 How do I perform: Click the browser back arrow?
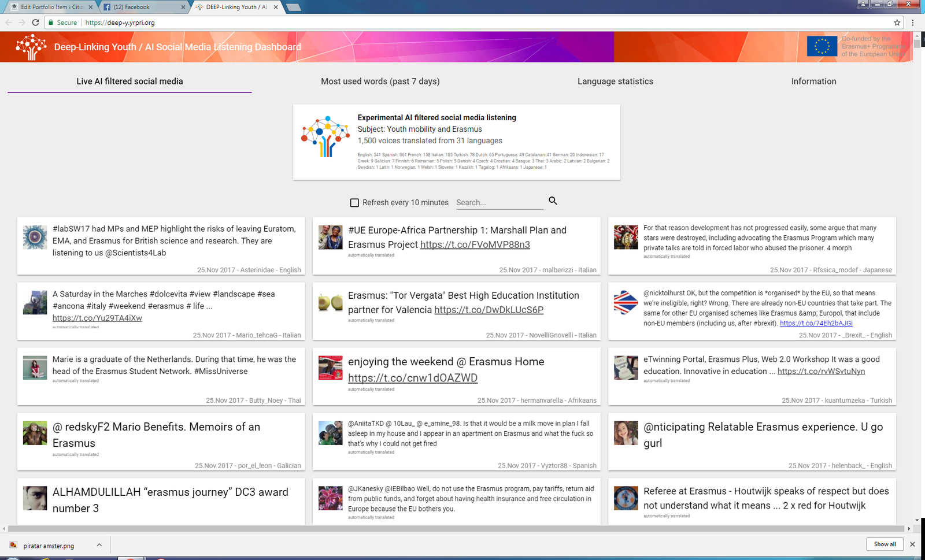pos(9,23)
